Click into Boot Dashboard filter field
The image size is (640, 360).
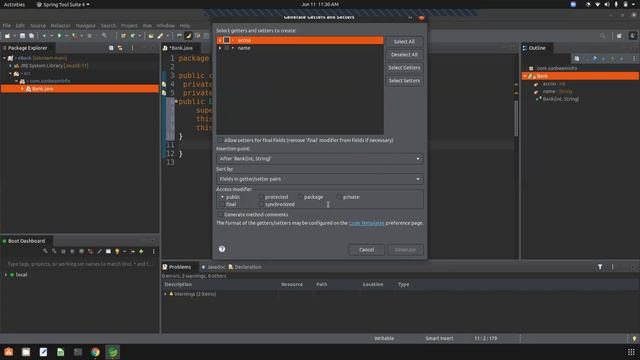79,264
